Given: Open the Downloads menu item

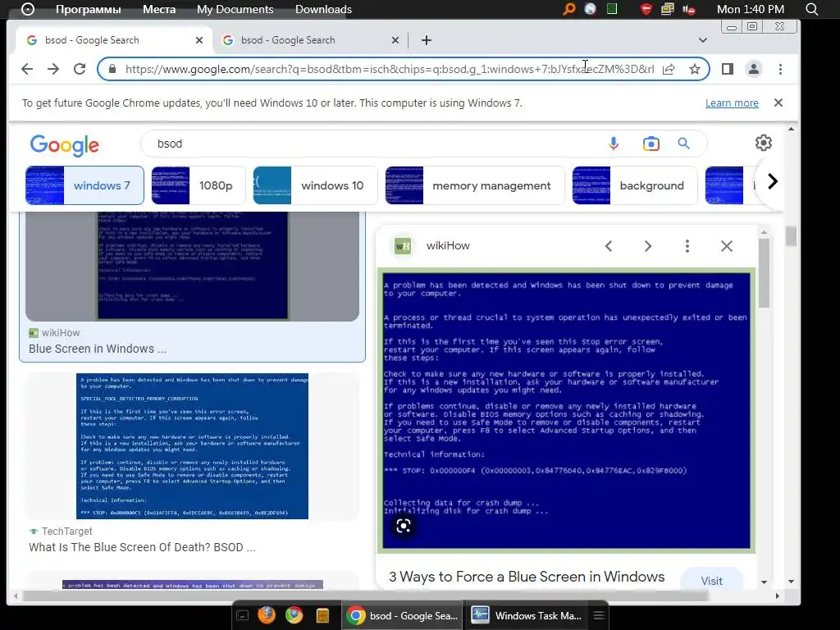Looking at the screenshot, I should pyautogui.click(x=323, y=9).
